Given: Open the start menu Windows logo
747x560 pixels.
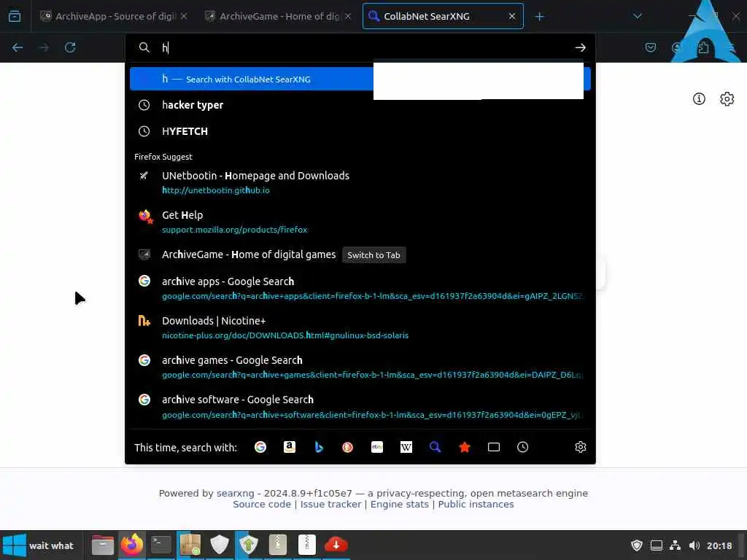Looking at the screenshot, I should (x=14, y=545).
